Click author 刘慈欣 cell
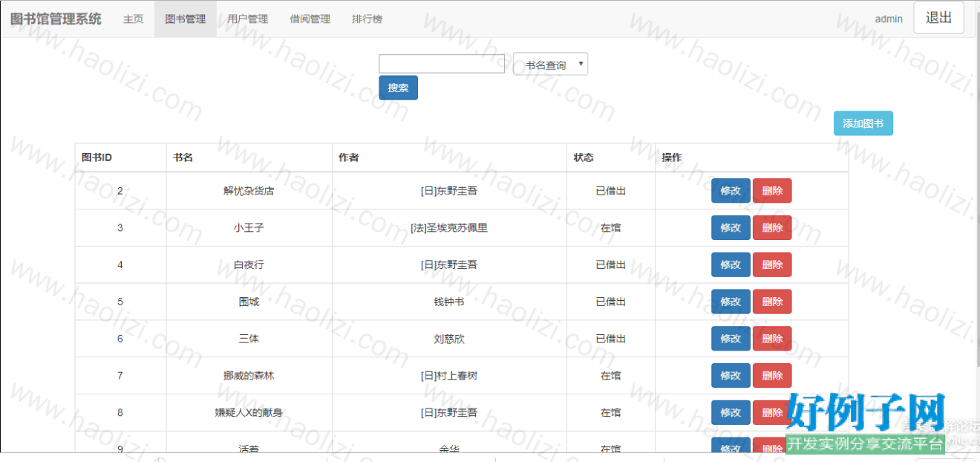 pos(449,339)
